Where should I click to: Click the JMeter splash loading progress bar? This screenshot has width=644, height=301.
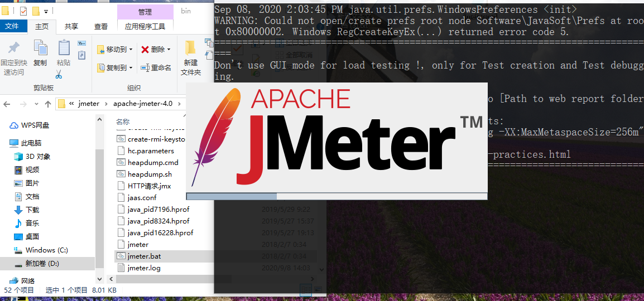337,196
